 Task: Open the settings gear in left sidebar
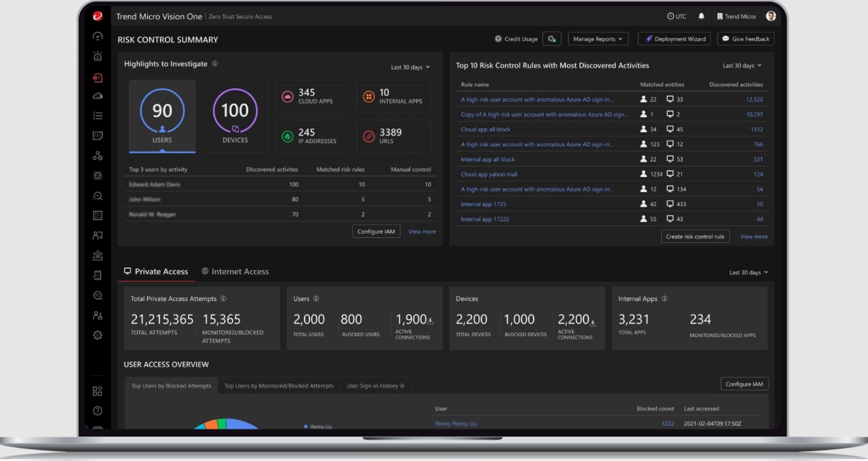[x=98, y=335]
